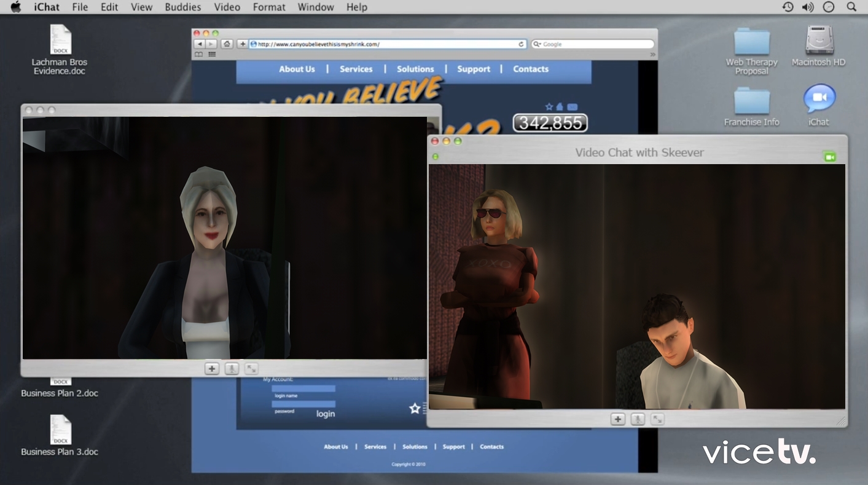Open the volume control in menu bar
Viewport: 868px width, 485px height.
pos(808,7)
